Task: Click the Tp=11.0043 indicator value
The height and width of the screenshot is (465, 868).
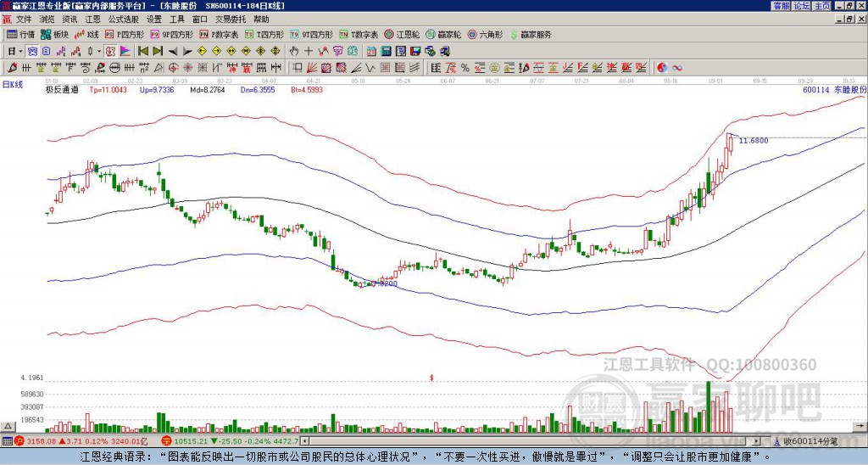Action: 108,89
